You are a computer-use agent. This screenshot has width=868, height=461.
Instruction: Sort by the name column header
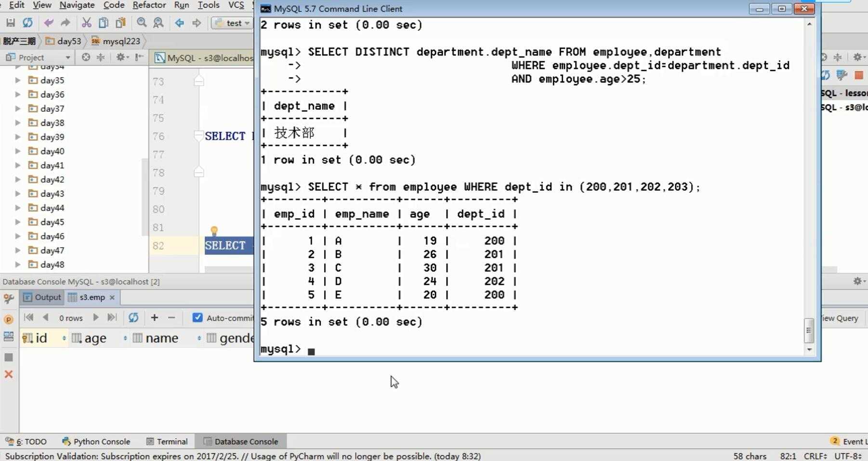tap(167, 338)
